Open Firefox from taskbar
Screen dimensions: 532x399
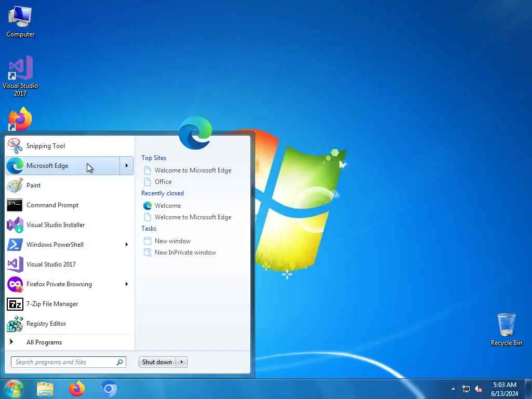[77, 389]
